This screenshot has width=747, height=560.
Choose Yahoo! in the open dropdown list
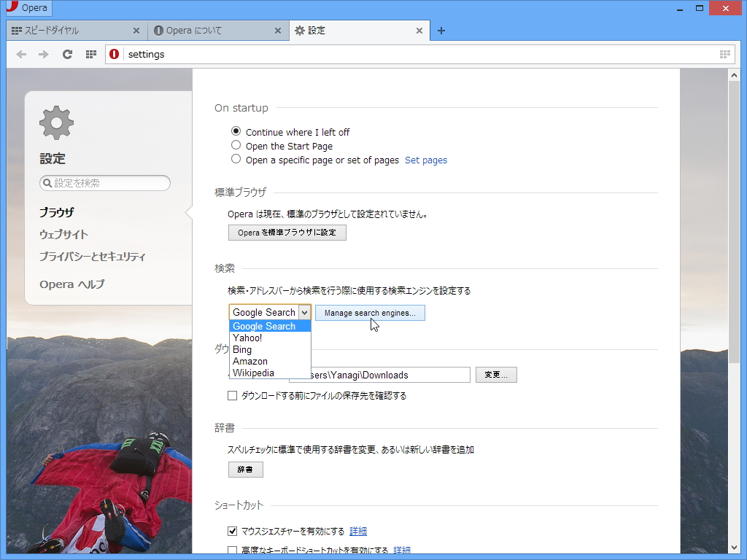pyautogui.click(x=247, y=338)
